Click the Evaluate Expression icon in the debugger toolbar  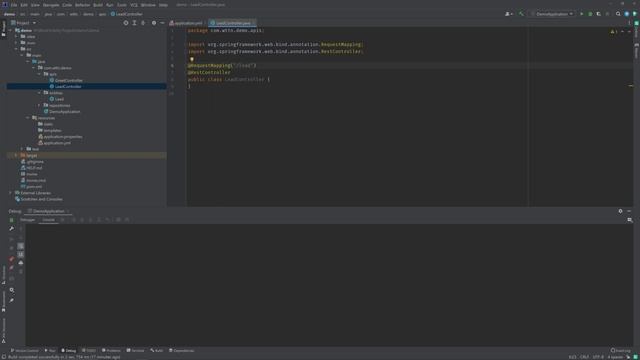118,220
